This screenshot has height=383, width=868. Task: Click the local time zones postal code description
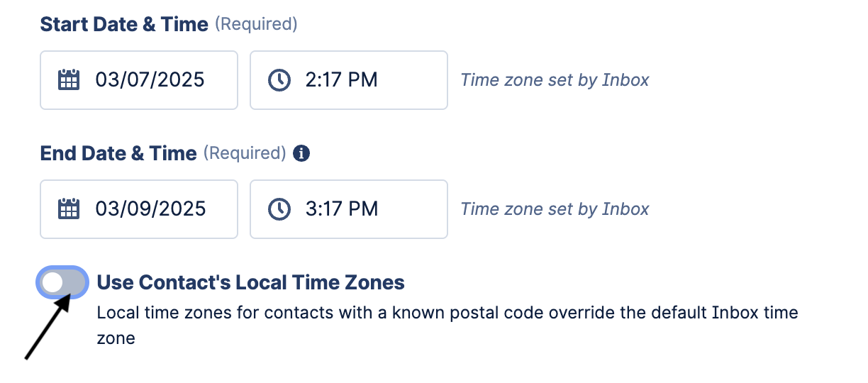click(x=447, y=325)
